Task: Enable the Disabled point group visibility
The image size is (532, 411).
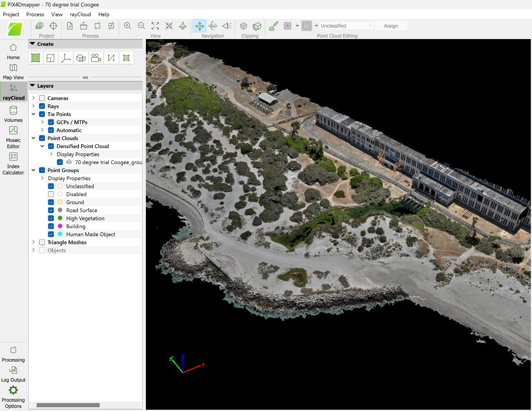Action: (51, 194)
